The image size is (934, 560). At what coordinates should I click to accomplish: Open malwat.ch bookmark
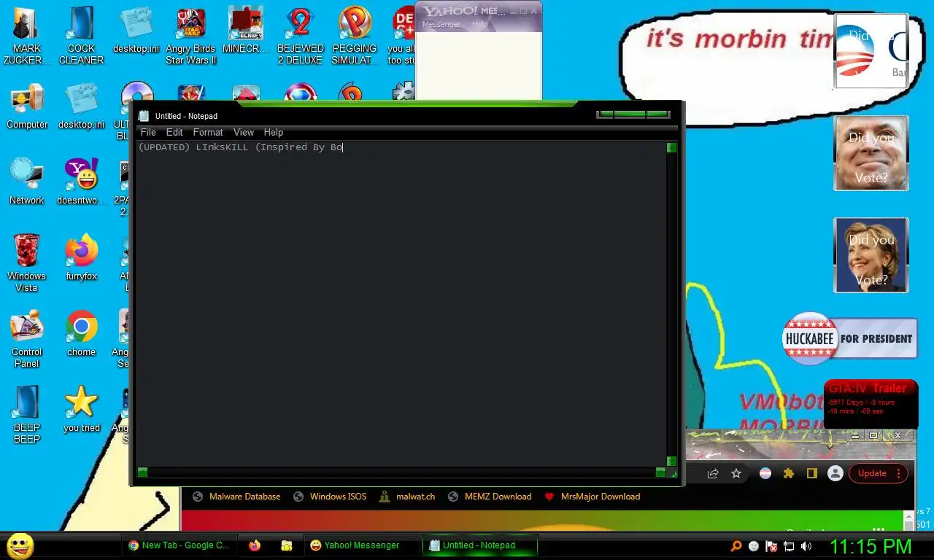pos(407,497)
